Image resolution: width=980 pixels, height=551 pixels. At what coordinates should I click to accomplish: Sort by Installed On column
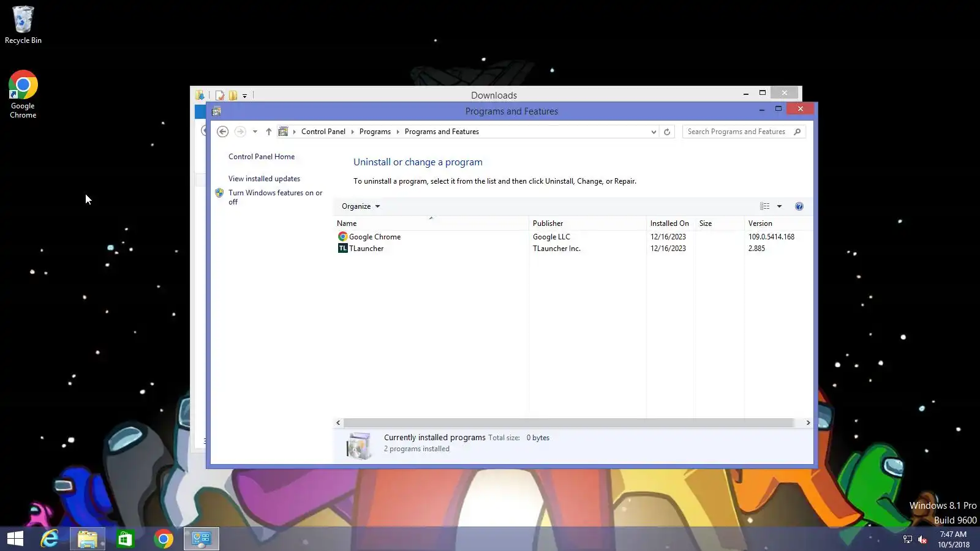click(x=671, y=223)
